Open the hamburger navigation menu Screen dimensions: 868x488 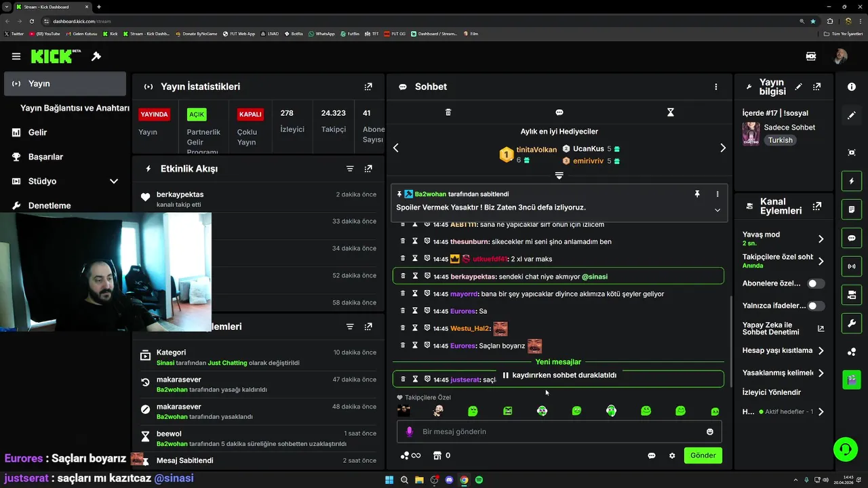click(16, 56)
